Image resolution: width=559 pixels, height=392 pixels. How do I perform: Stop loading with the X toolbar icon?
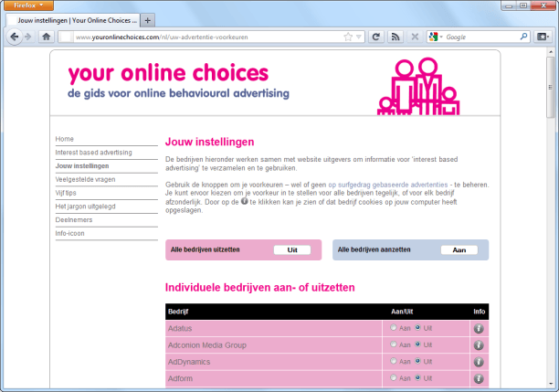[x=415, y=37]
